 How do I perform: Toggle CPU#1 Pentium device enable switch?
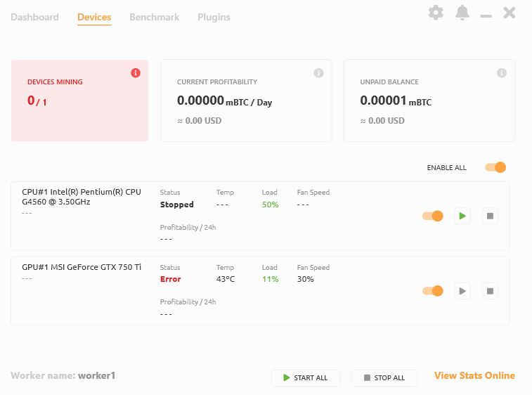(433, 216)
